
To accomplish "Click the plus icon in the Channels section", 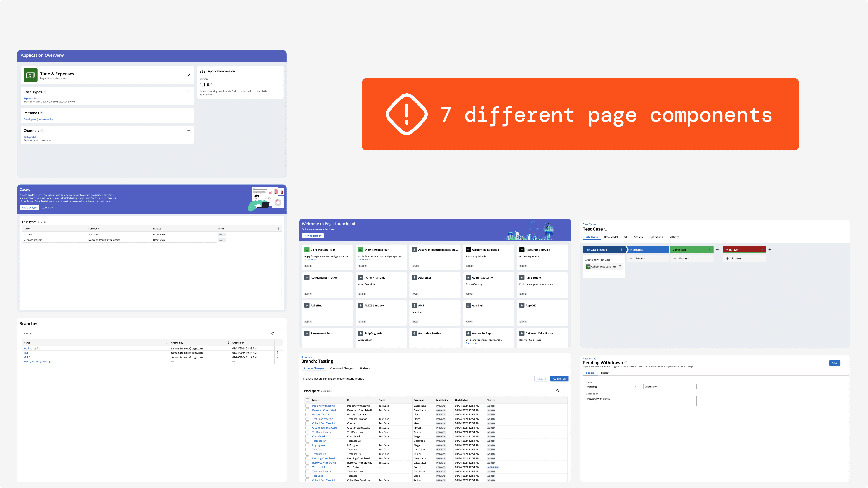I will [x=188, y=131].
